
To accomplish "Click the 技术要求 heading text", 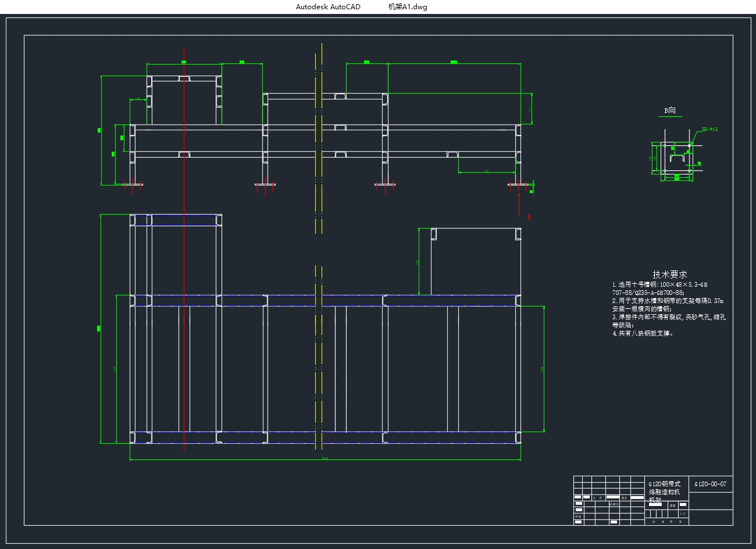I will click(669, 274).
